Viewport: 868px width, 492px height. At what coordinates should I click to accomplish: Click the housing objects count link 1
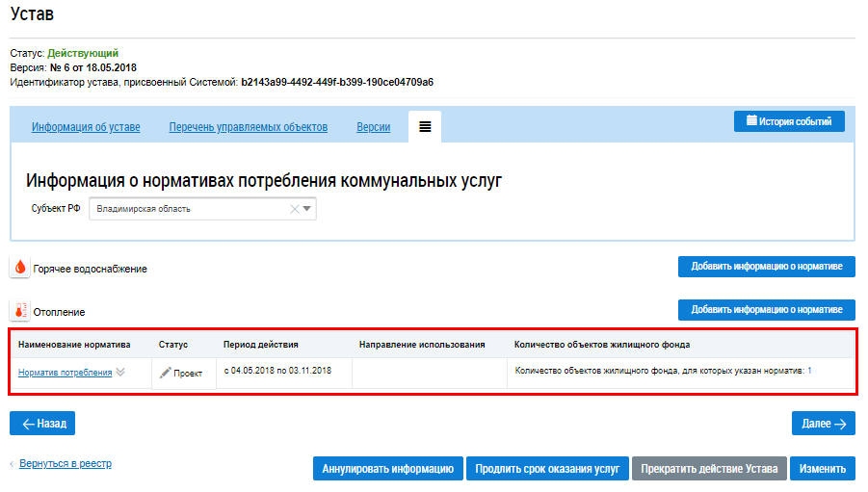coord(809,371)
